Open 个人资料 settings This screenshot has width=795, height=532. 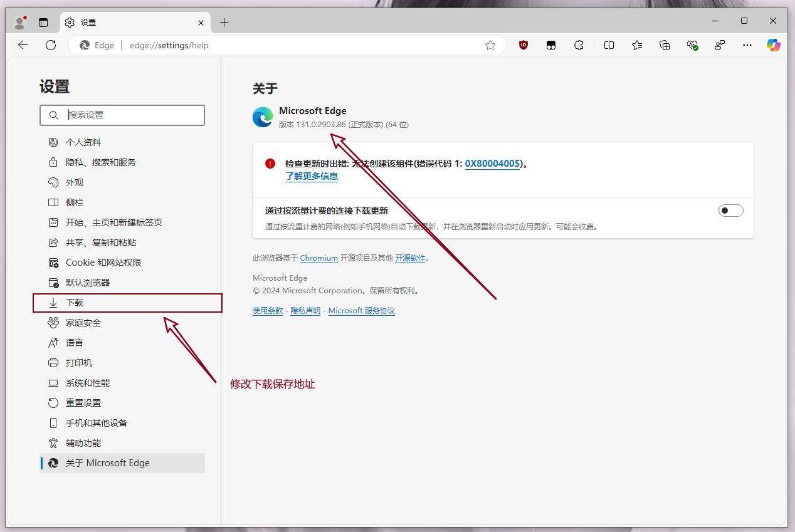tap(122, 142)
